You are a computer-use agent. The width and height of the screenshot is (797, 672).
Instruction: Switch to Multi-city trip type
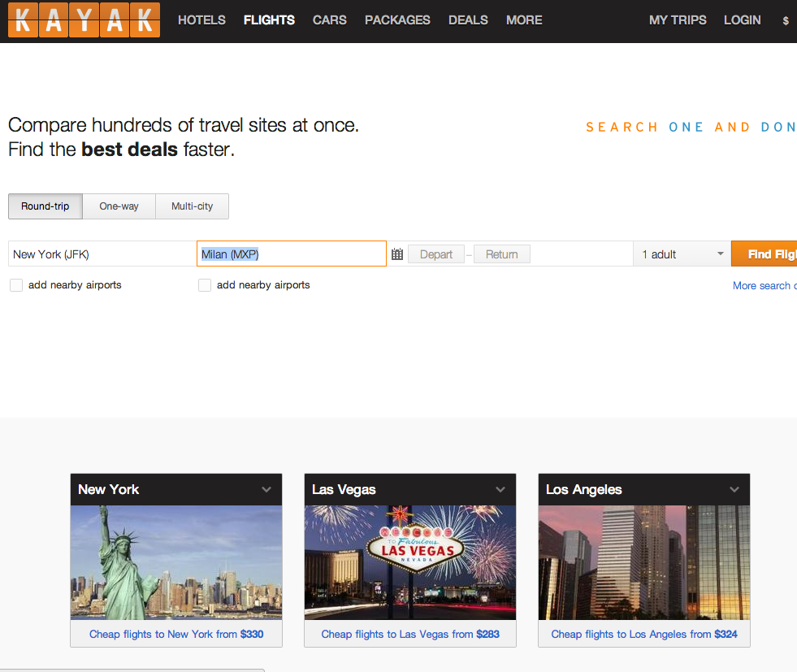click(x=192, y=206)
